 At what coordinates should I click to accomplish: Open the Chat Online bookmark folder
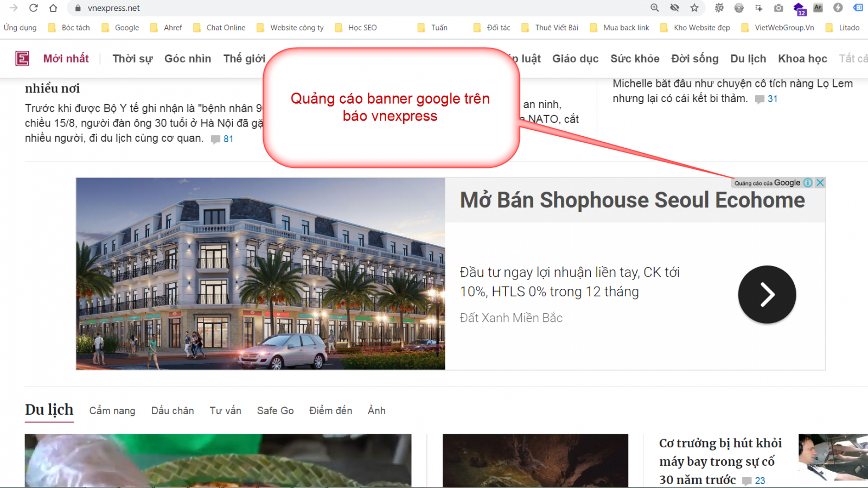pyautogui.click(x=219, y=28)
